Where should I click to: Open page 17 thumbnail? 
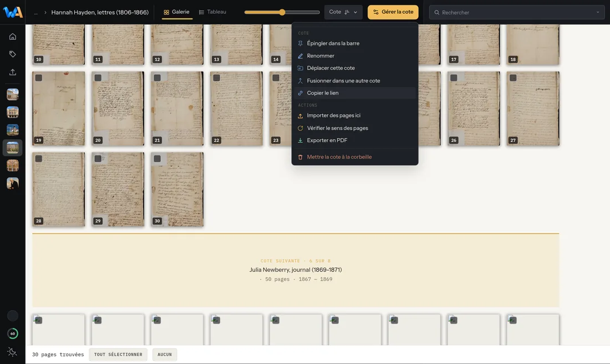pos(474,44)
